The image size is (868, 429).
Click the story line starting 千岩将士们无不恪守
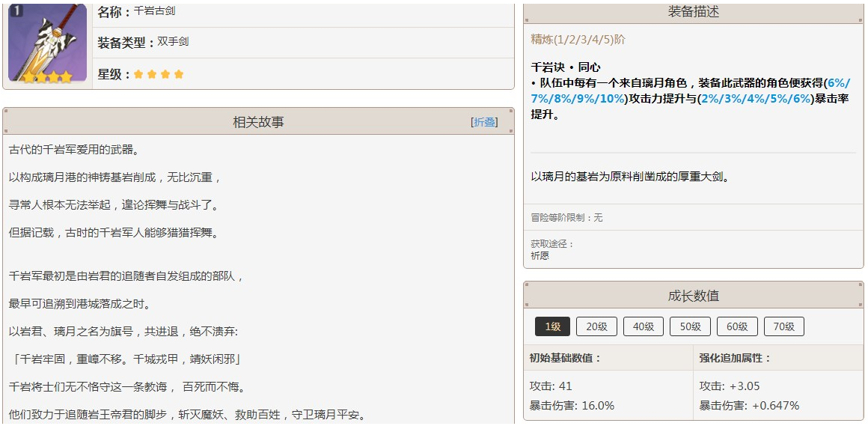click(126, 387)
